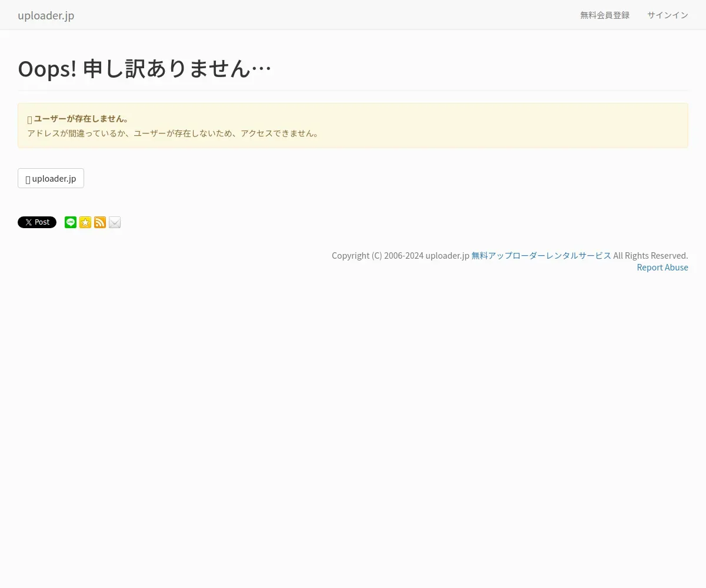Open the Report Abuse link
The height and width of the screenshot is (588, 706).
[x=662, y=268]
